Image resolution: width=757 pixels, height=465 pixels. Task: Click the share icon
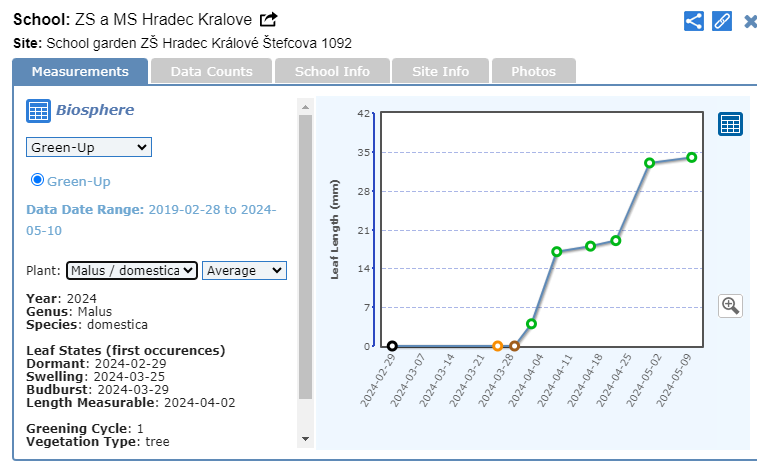click(x=694, y=21)
